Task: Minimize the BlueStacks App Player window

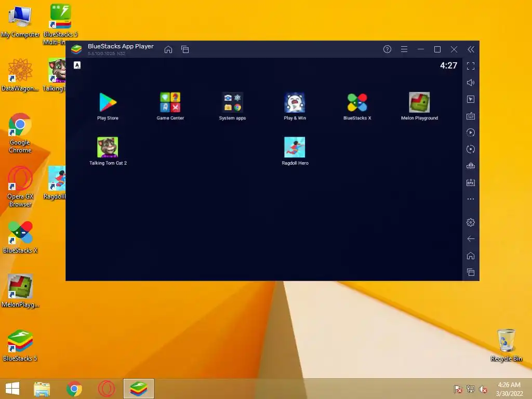Action: point(421,49)
